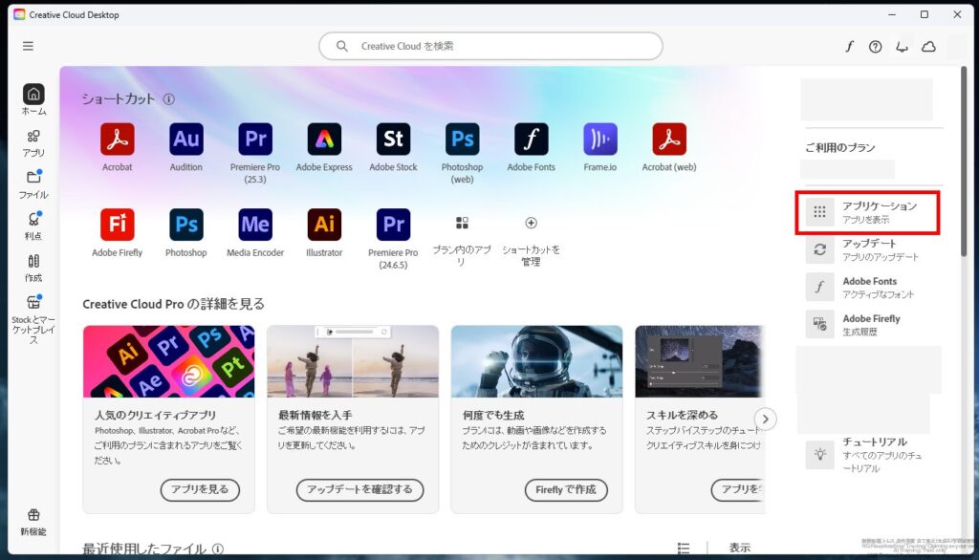Open Adobe Stock
The height and width of the screenshot is (560, 979).
(392, 139)
